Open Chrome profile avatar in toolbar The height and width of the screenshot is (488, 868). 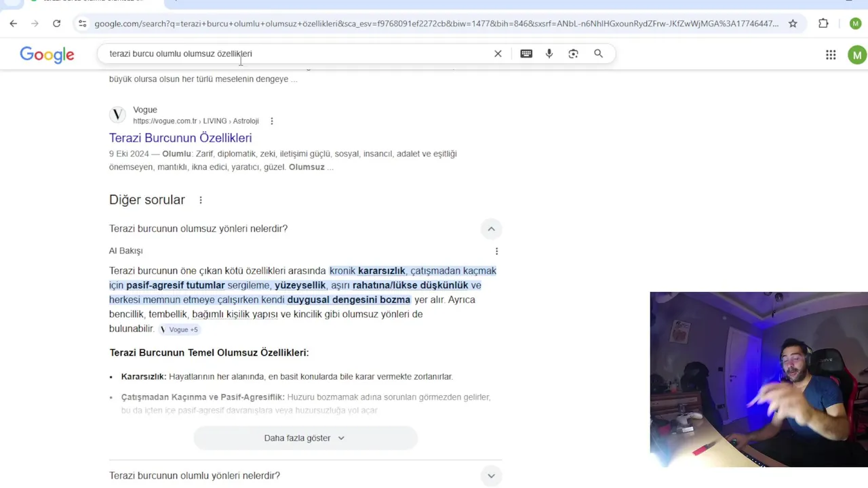pos(855,24)
